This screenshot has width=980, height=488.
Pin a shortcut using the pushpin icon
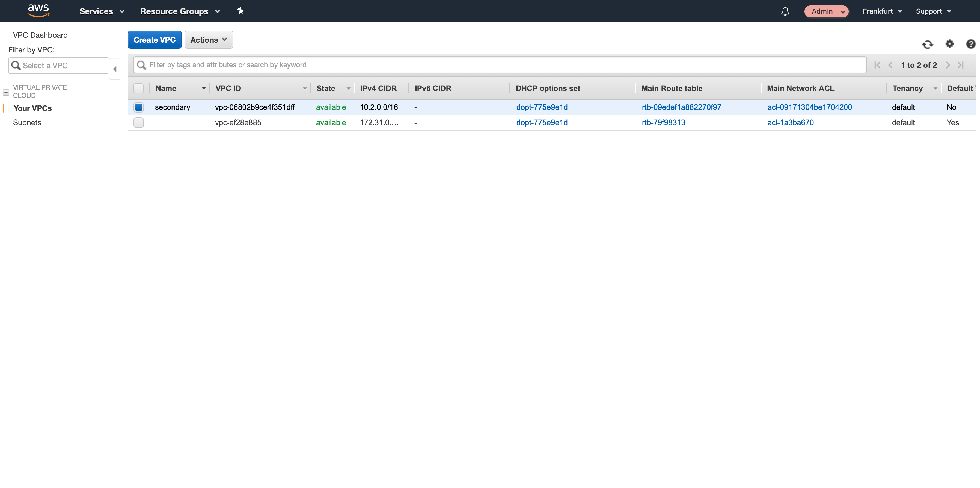click(x=240, y=11)
